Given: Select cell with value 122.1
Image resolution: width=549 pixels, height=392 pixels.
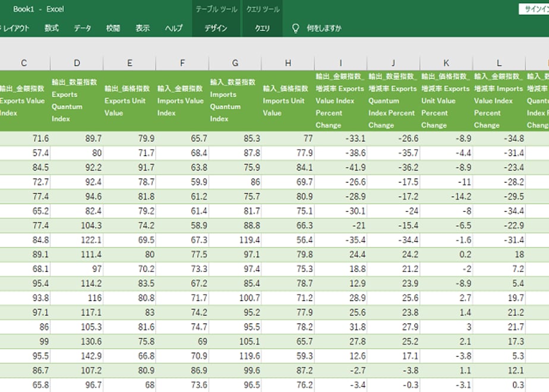Looking at the screenshot, I should [x=77, y=240].
